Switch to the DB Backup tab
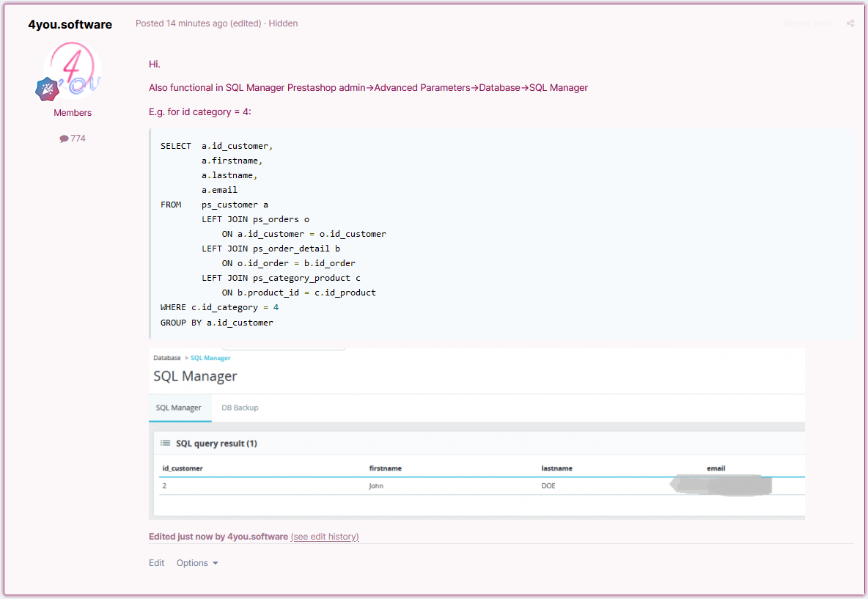 pyautogui.click(x=240, y=408)
